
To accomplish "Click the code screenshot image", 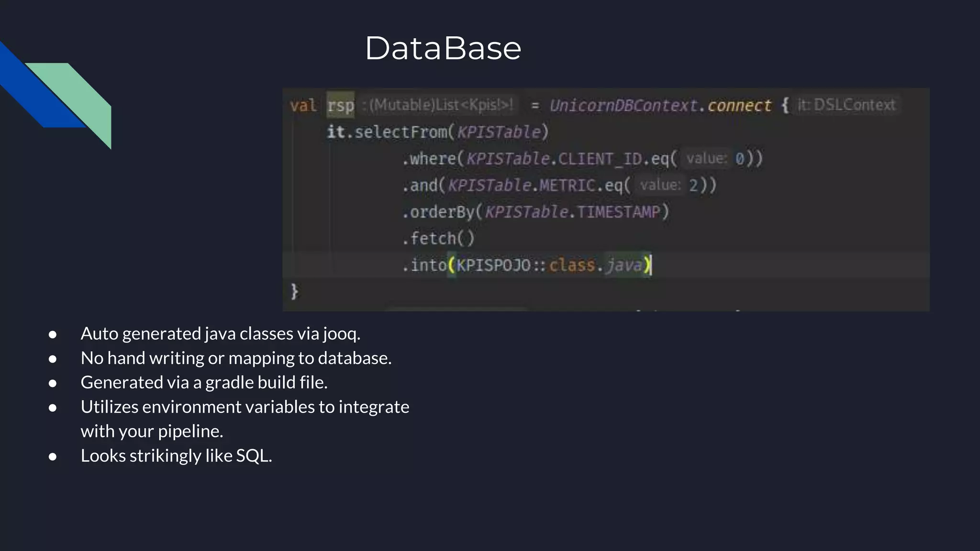I will click(606, 199).
